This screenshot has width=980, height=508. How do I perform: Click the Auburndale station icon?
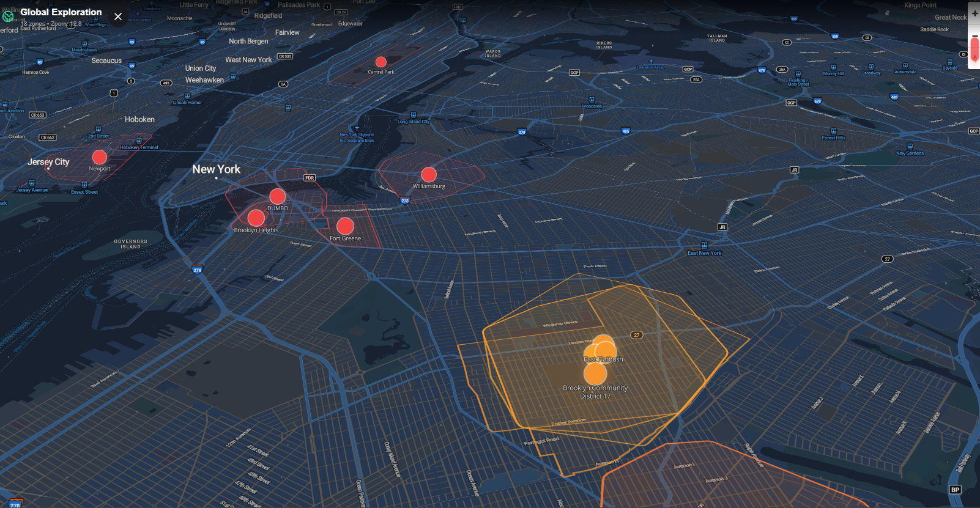(x=905, y=65)
